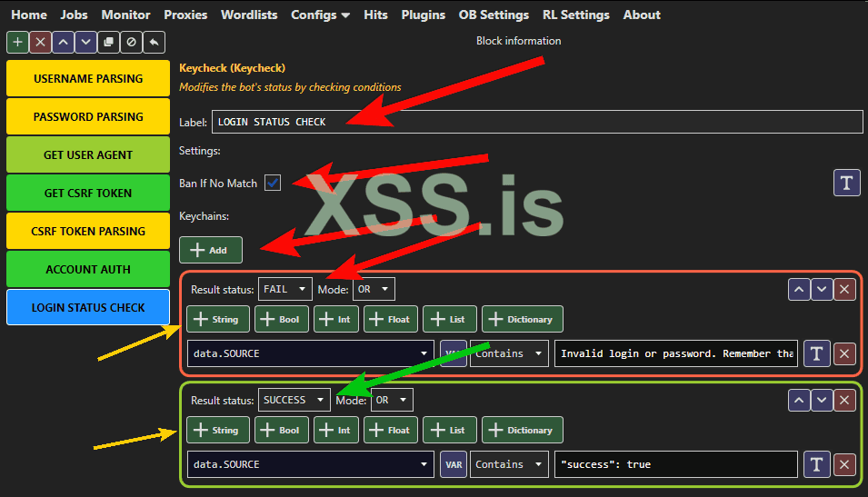
Task: Open Contains comparison dropdown in SUCCESS keychain
Action: pos(509,464)
